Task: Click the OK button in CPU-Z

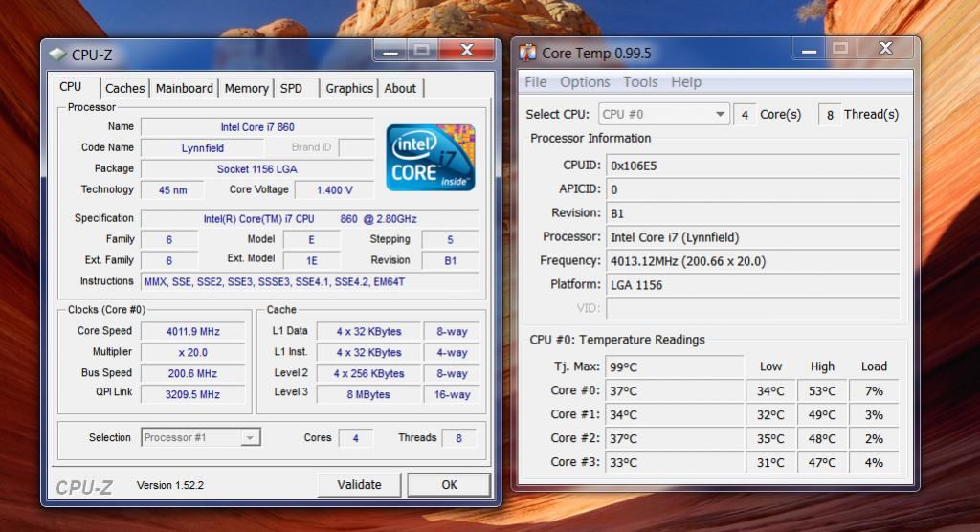Action: (x=449, y=484)
